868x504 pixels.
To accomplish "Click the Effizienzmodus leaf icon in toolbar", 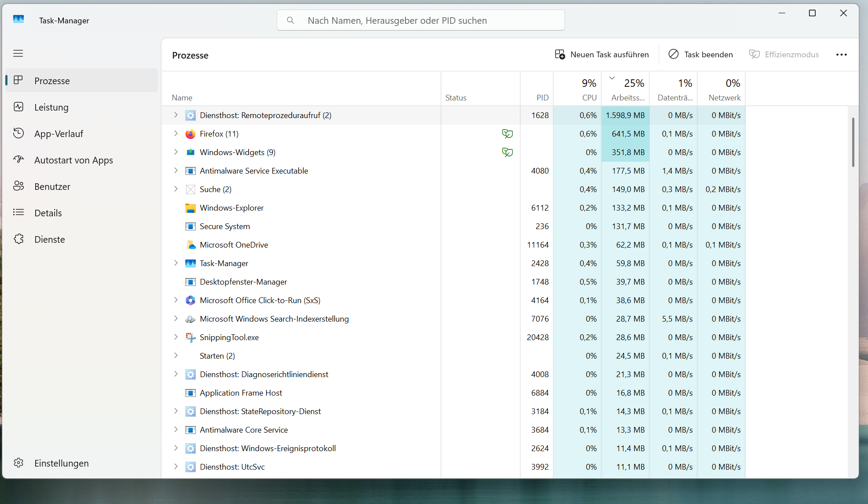I will 754,54.
